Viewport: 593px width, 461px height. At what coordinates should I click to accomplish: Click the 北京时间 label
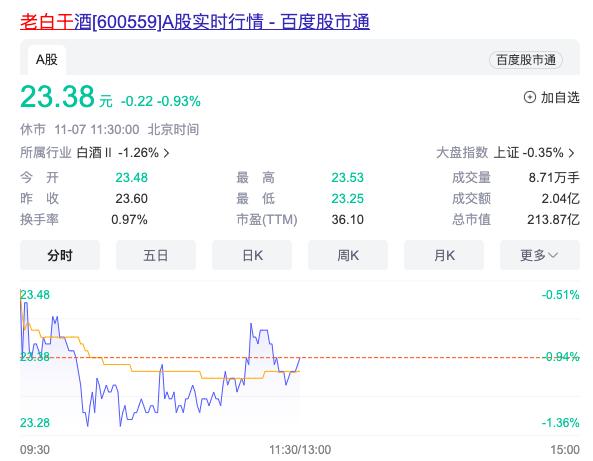click(173, 130)
